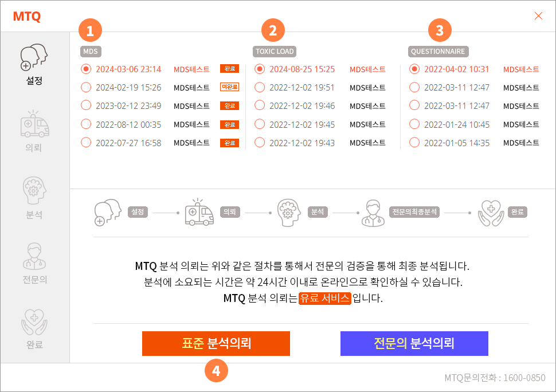556x392 pixels.
Task: Close the MTQ window
Action: (x=538, y=16)
